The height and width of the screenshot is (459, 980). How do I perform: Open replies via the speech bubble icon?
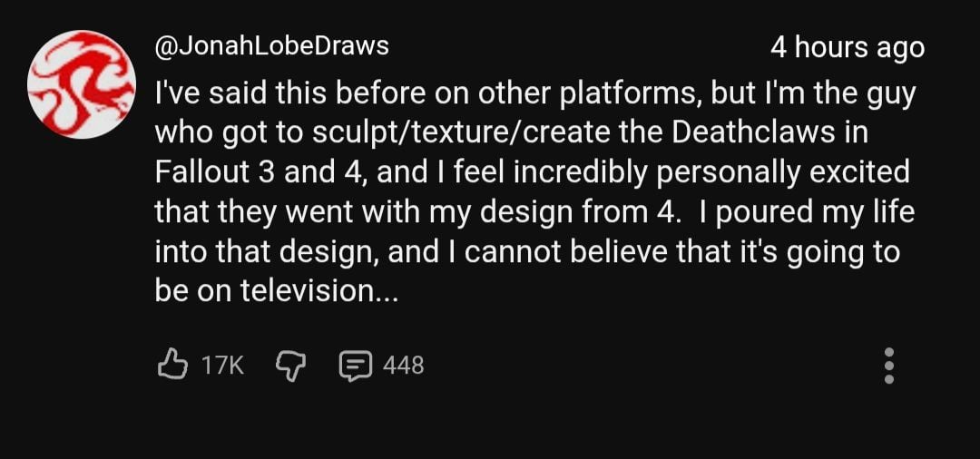tap(353, 365)
